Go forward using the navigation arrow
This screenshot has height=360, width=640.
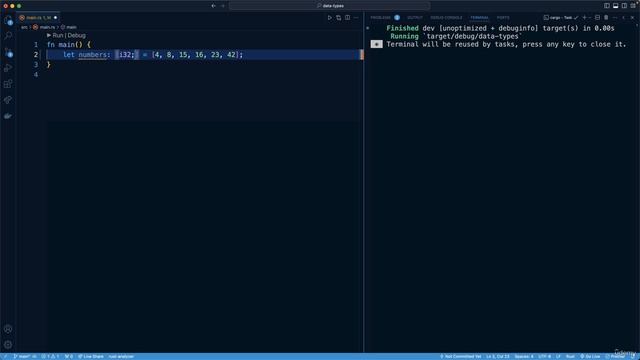[223, 6]
